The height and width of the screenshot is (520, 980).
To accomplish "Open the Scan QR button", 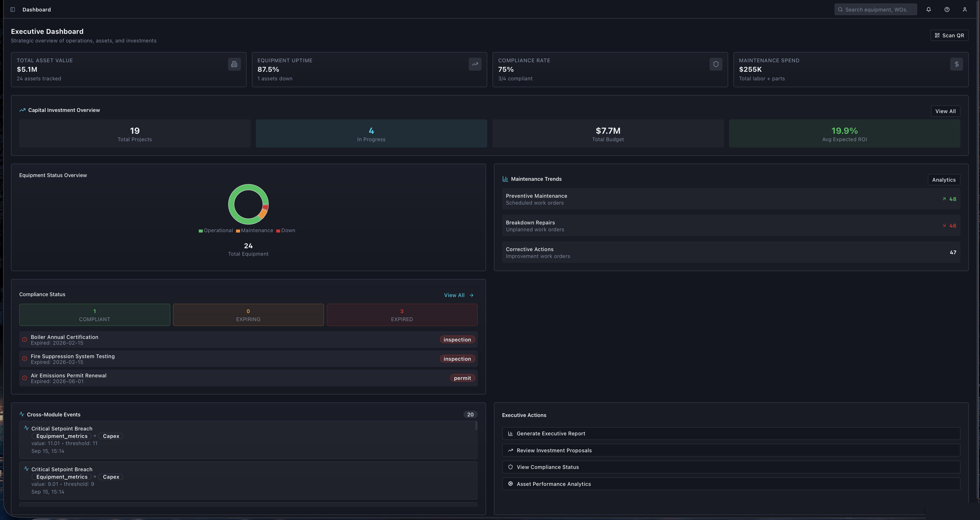I will tap(950, 35).
